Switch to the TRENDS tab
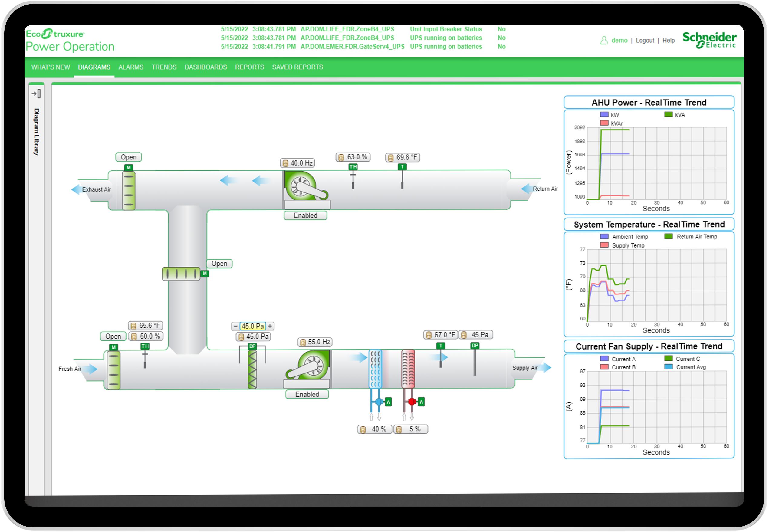 [164, 67]
